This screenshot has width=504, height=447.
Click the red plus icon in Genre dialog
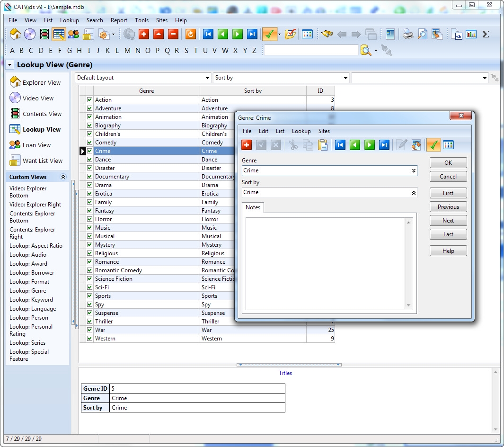(x=247, y=145)
